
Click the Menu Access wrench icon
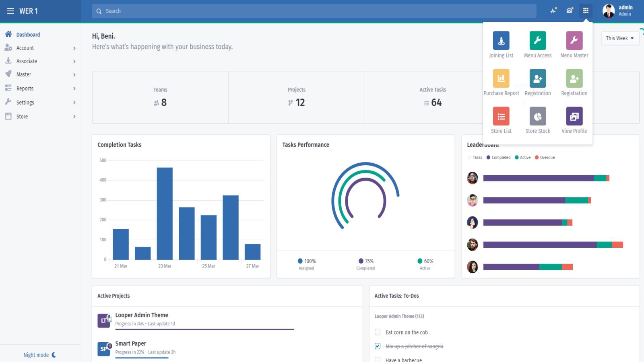(538, 40)
